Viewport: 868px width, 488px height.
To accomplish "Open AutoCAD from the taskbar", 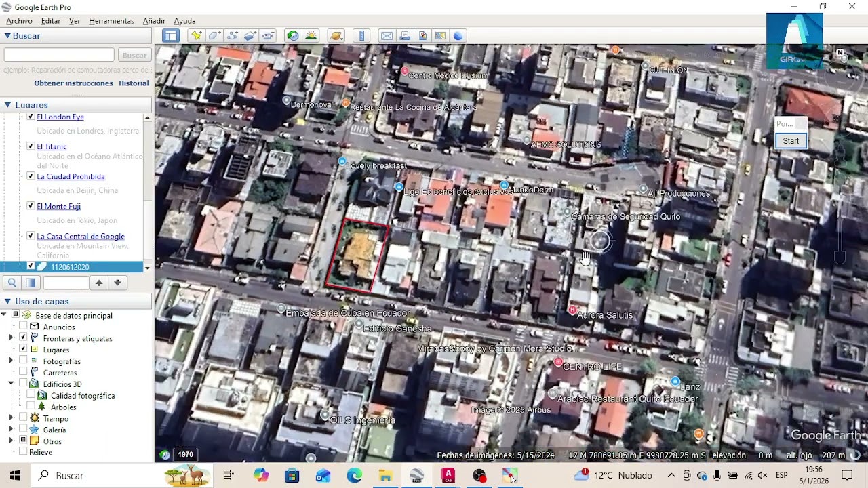I will click(x=448, y=476).
